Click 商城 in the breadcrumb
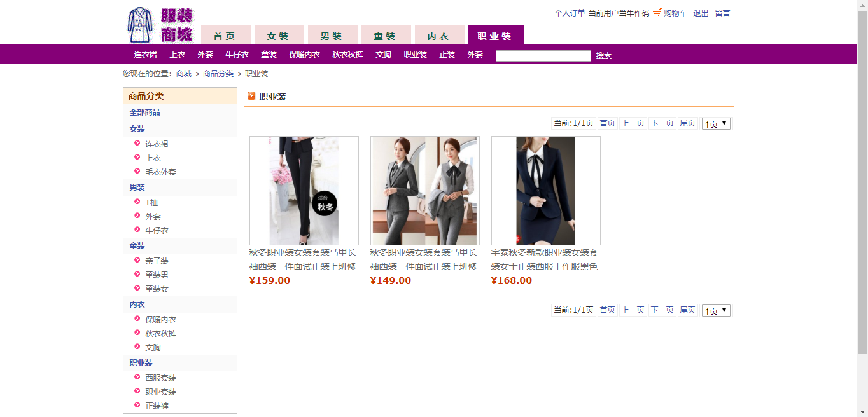Image resolution: width=868 pixels, height=417 pixels. 184,74
